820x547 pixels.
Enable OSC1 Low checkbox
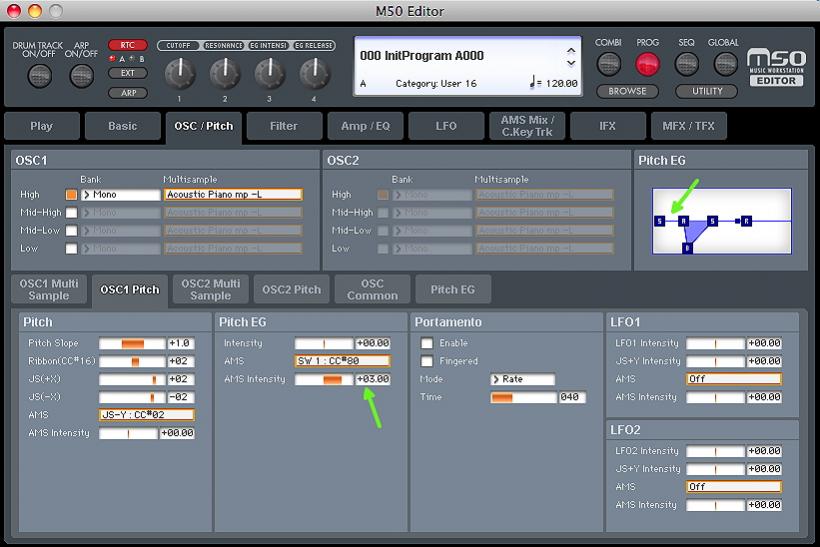[72, 249]
